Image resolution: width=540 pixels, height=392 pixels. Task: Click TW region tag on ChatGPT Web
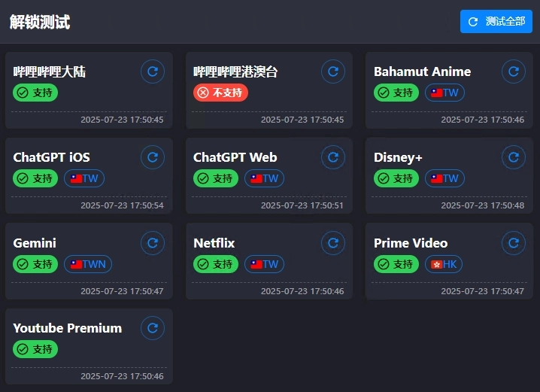[264, 178]
